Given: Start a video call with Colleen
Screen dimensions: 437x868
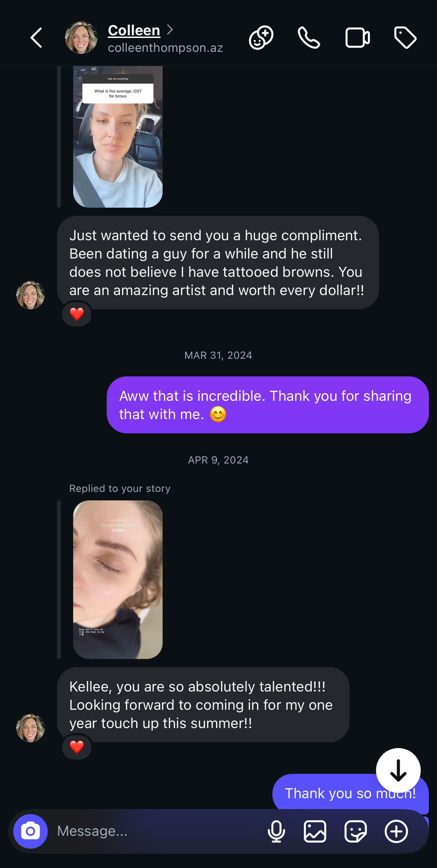Looking at the screenshot, I should pyautogui.click(x=357, y=38).
